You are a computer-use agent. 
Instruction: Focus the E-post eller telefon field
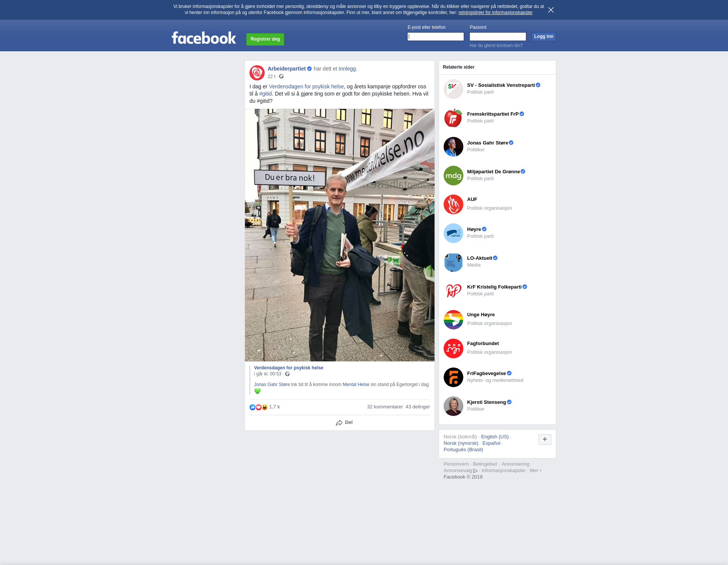435,36
